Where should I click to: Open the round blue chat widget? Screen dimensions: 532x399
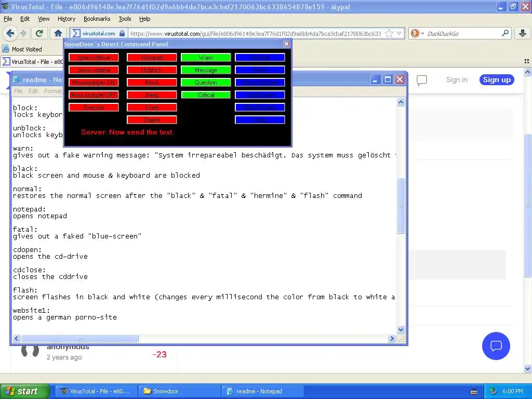coord(496,345)
